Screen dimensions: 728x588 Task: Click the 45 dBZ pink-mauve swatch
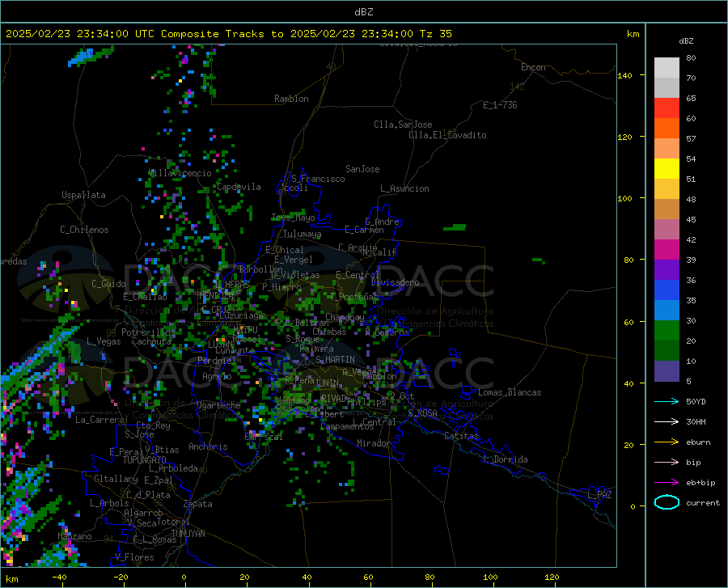click(x=667, y=229)
